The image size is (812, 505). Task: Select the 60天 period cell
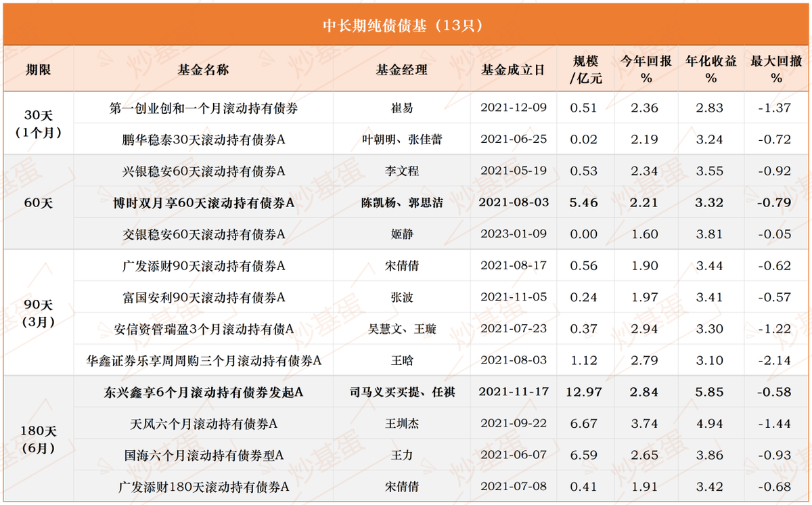click(38, 202)
